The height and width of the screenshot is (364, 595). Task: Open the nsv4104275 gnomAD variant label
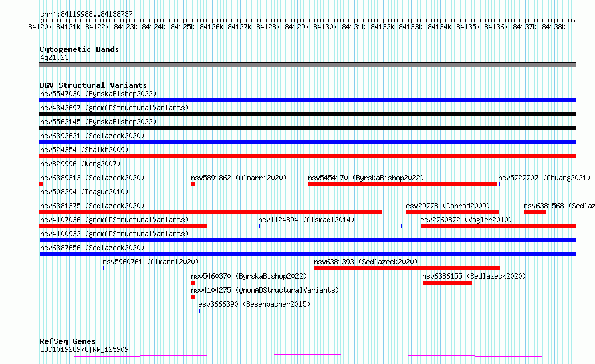(265, 290)
